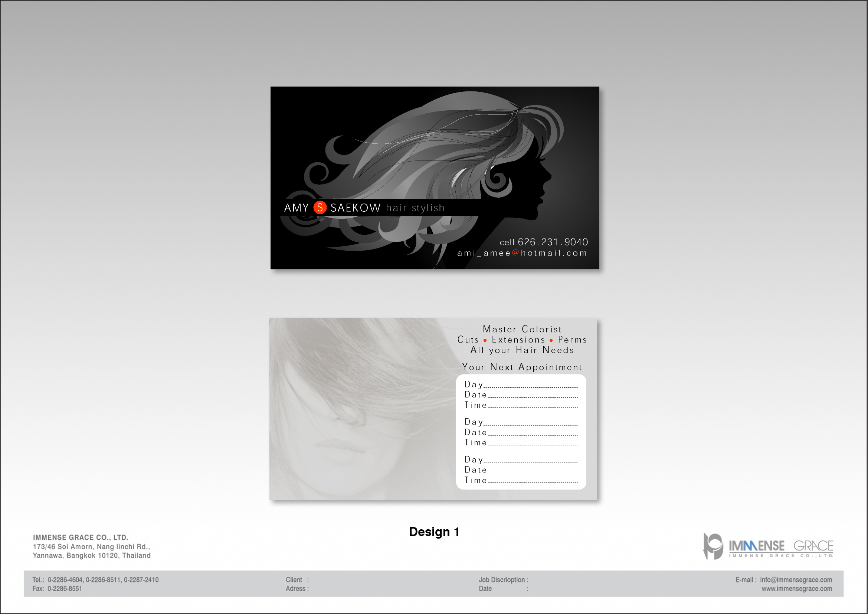Click the cell phone number 626.231.9040
Viewport: 868px width, 614px height.
coord(552,242)
